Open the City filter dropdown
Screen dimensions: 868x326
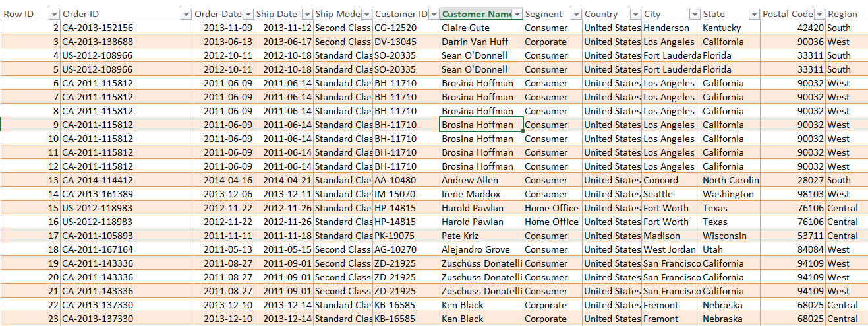pyautogui.click(x=695, y=14)
